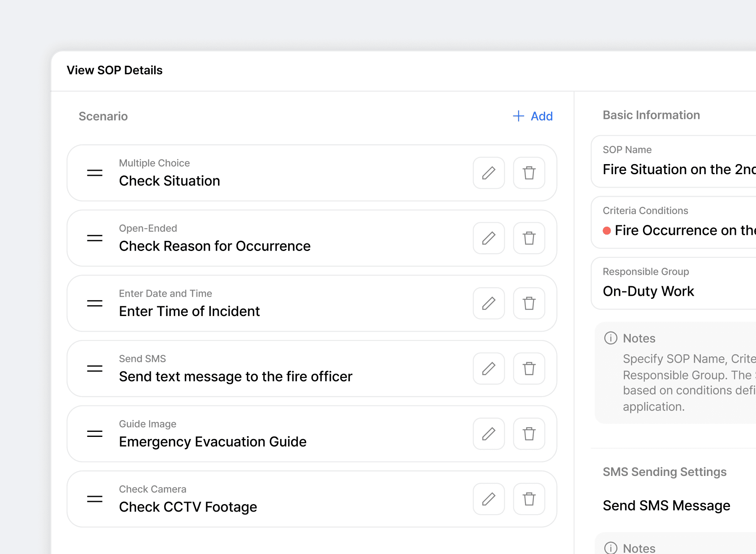This screenshot has width=756, height=554.
Task: Click drag handle for Check CCTV Footage
Action: pos(94,499)
